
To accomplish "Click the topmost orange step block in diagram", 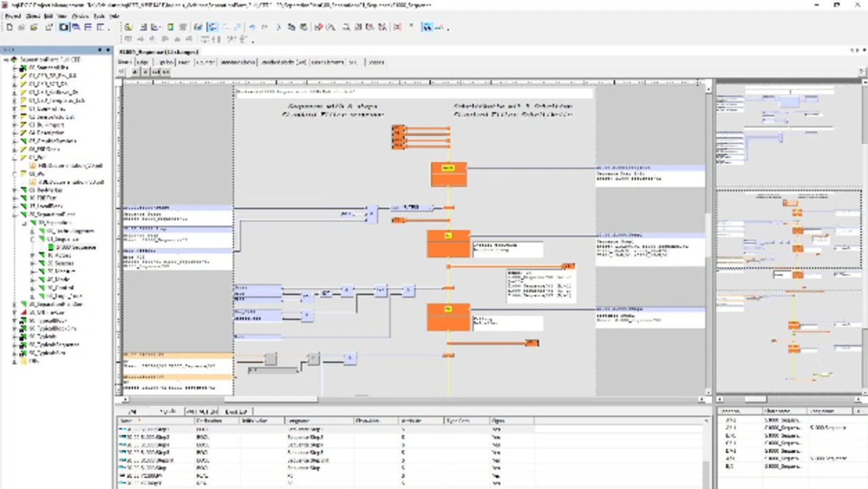I will pos(448,174).
